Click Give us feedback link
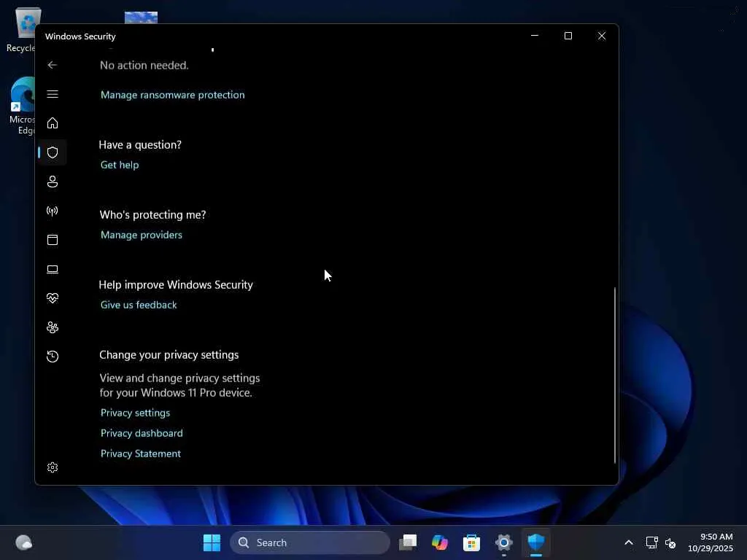Image resolution: width=747 pixels, height=560 pixels. 138,305
